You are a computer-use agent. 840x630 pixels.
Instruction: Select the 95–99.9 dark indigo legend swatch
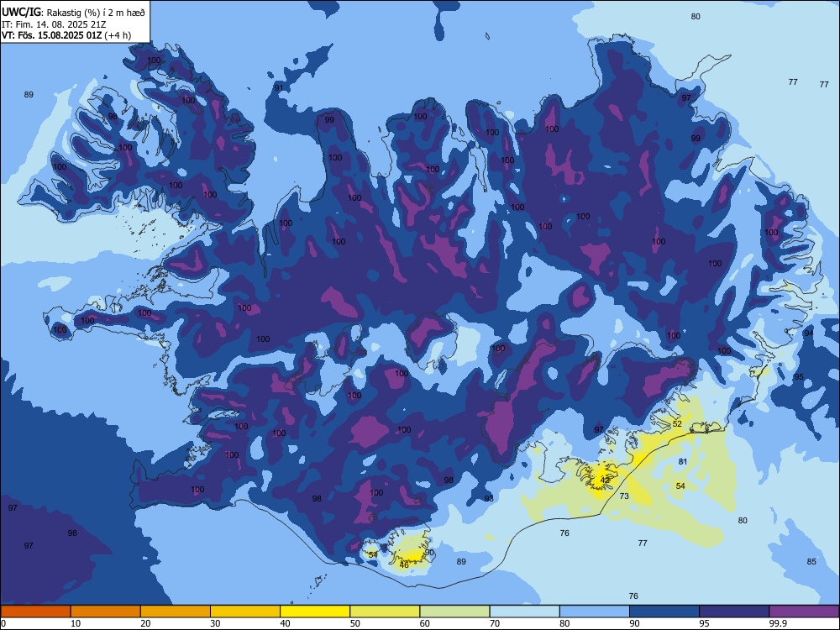coord(734,612)
